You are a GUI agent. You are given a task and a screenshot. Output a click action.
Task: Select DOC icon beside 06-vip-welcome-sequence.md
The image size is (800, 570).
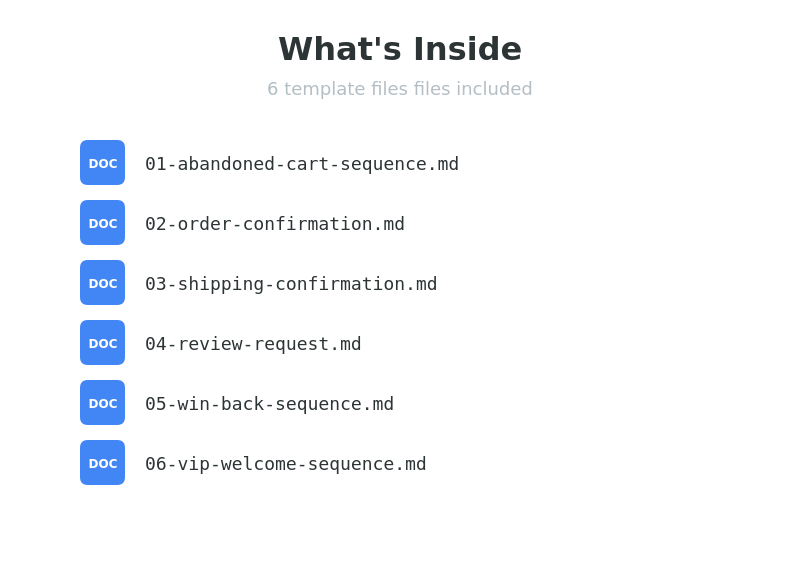click(103, 462)
